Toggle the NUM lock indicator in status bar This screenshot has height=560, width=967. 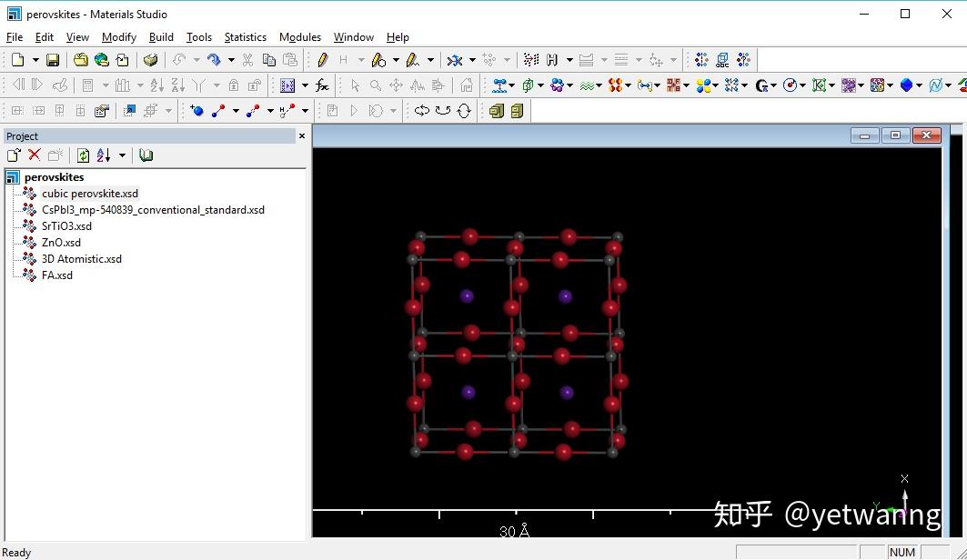tap(902, 552)
